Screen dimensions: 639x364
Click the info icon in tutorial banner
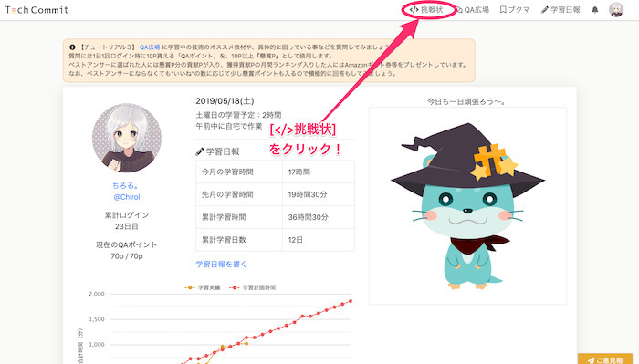(x=72, y=47)
